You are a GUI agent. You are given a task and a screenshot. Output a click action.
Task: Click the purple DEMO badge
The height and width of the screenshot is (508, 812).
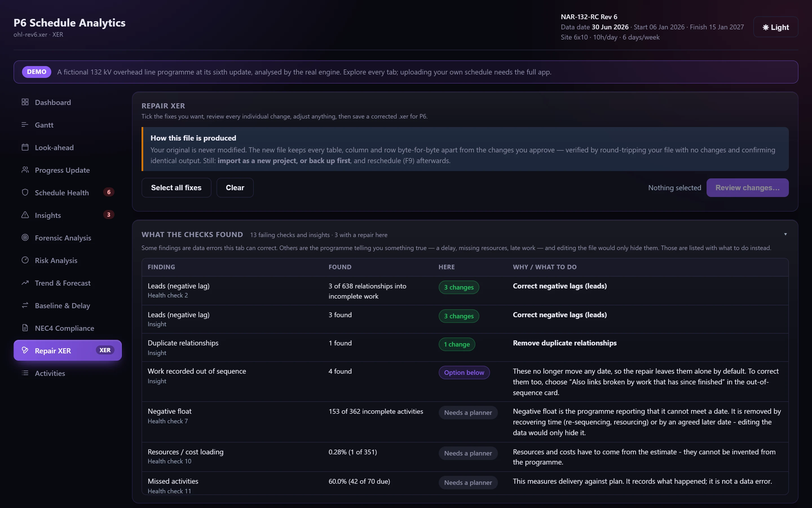coord(37,72)
